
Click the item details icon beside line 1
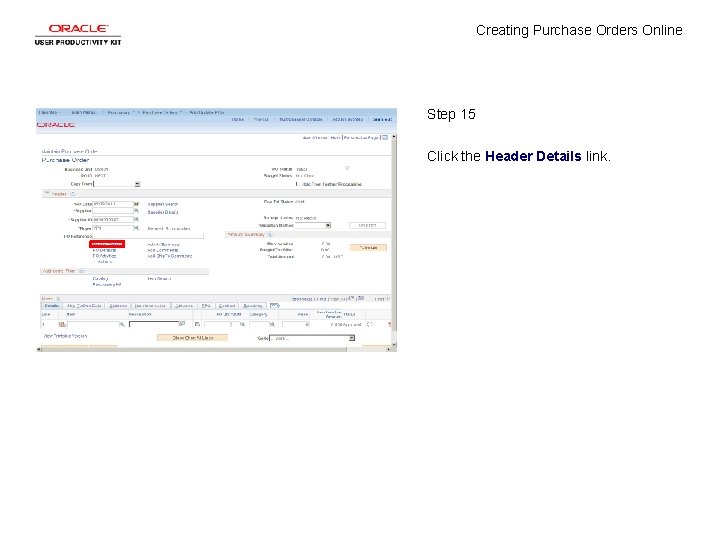62,325
